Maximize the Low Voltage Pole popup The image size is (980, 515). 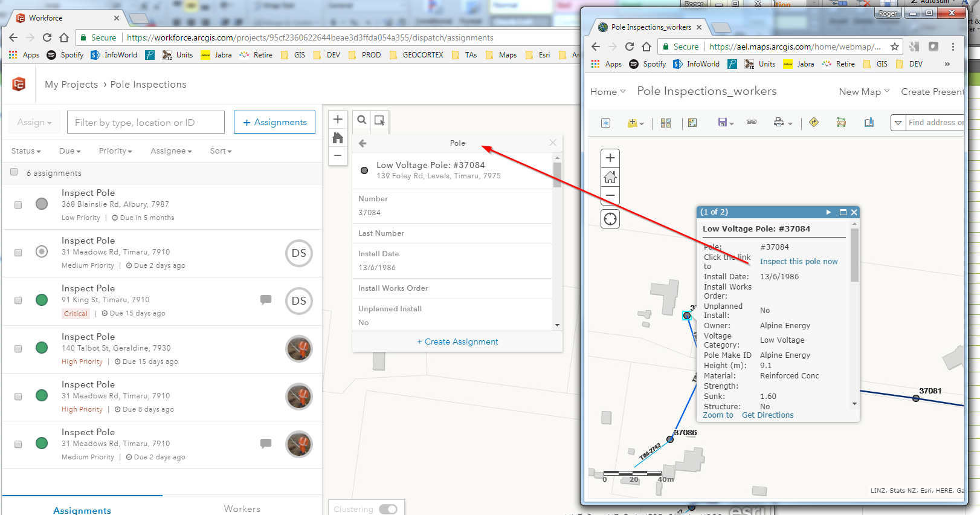coord(843,212)
